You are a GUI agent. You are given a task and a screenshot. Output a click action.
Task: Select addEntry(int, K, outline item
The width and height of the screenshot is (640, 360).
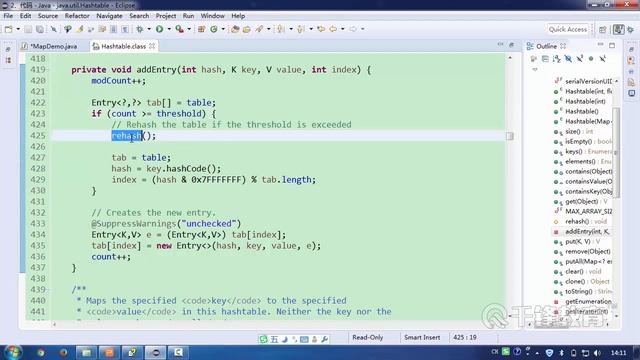582,231
